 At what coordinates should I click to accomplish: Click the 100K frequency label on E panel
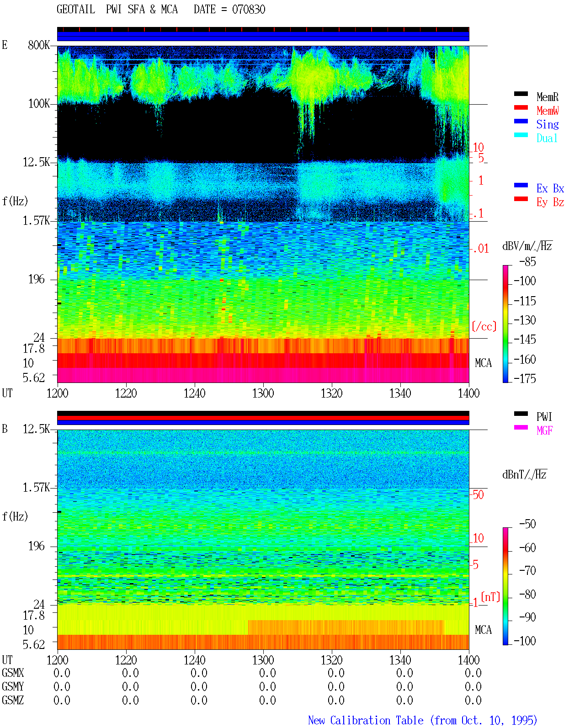[x=39, y=103]
